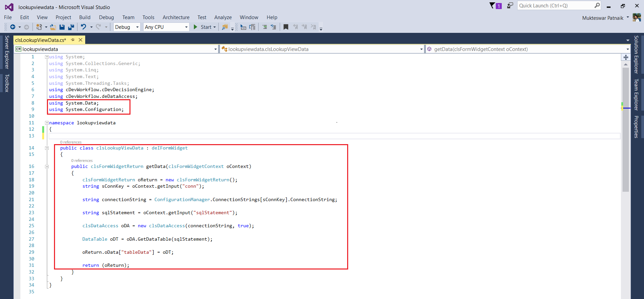This screenshot has height=299, width=644.
Task: Click the split-editor handle above the scrollbar
Action: pyautogui.click(x=626, y=57)
